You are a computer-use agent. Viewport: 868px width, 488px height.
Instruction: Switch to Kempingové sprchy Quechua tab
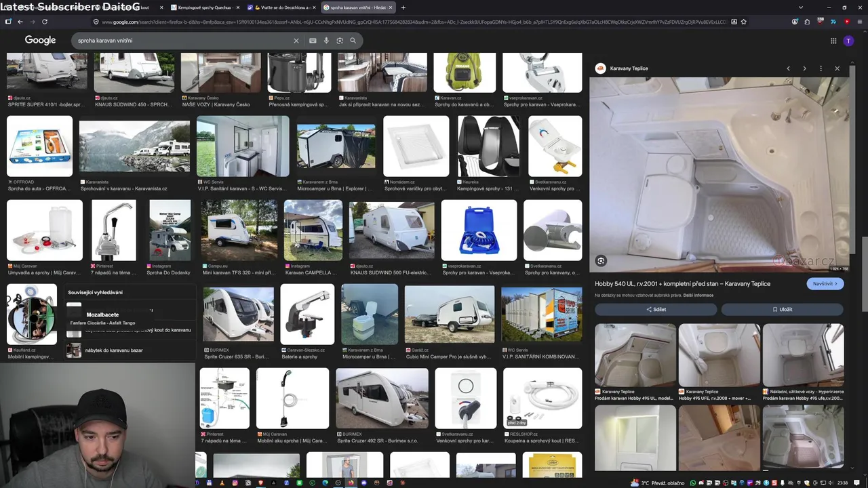(x=203, y=7)
